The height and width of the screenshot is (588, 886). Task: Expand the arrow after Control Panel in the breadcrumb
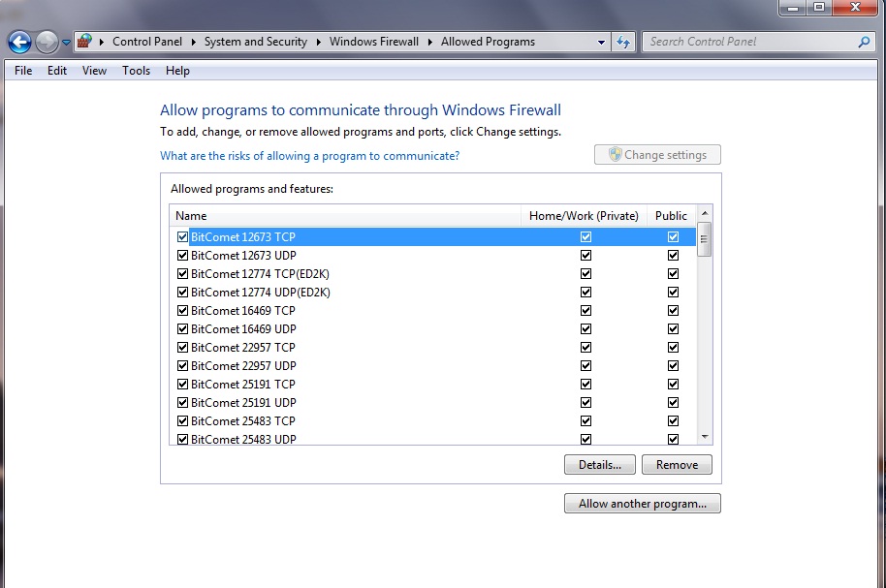[x=193, y=42]
